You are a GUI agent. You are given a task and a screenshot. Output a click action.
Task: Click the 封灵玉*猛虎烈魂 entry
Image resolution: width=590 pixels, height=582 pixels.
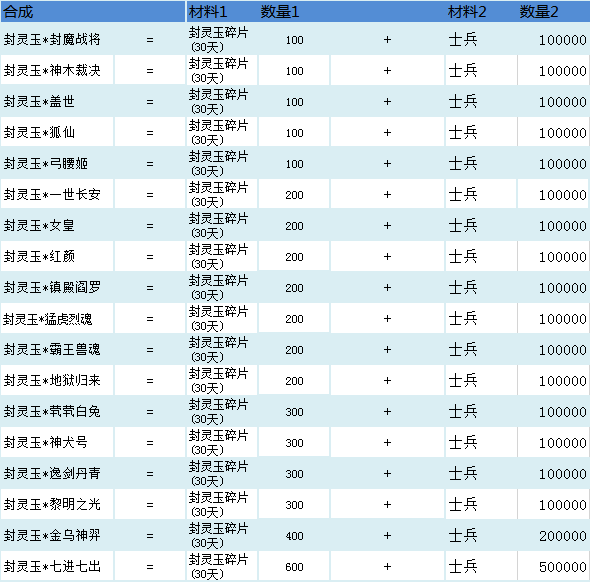click(47, 319)
